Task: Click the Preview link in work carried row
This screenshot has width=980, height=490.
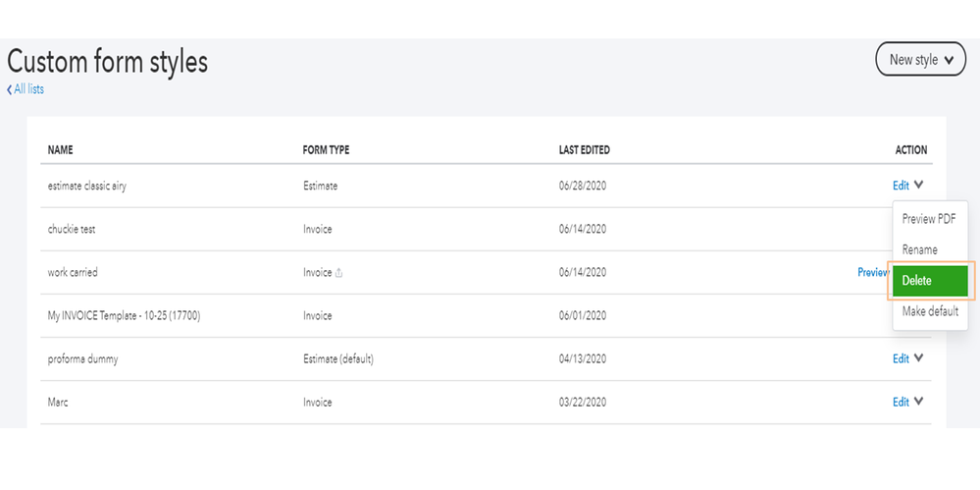Action: click(x=872, y=272)
